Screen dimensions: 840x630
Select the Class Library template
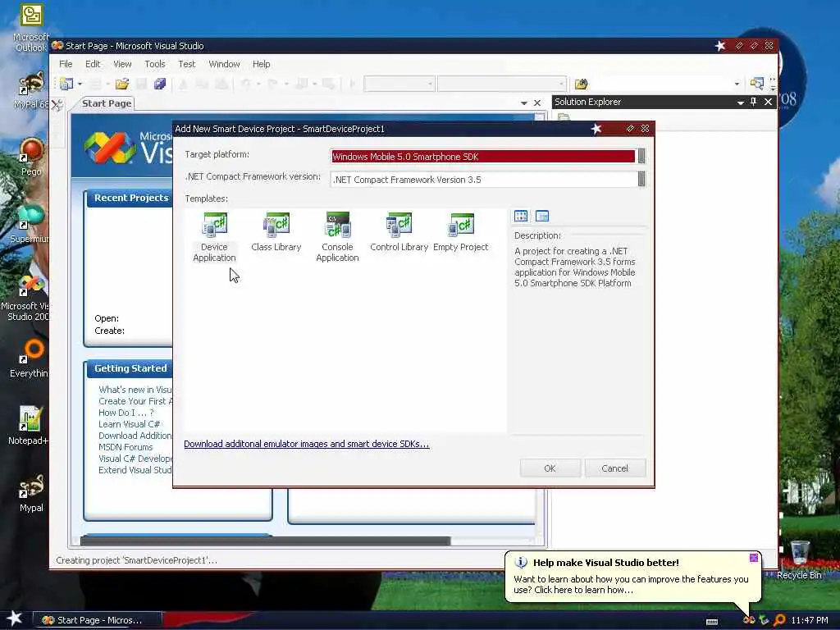point(276,232)
